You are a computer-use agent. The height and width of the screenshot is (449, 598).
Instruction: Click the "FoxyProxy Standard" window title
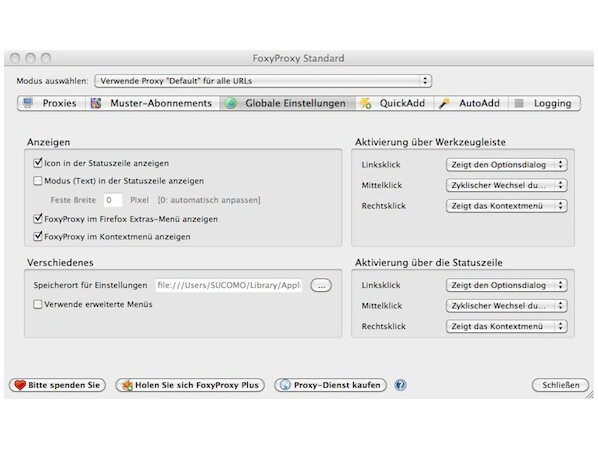298,58
